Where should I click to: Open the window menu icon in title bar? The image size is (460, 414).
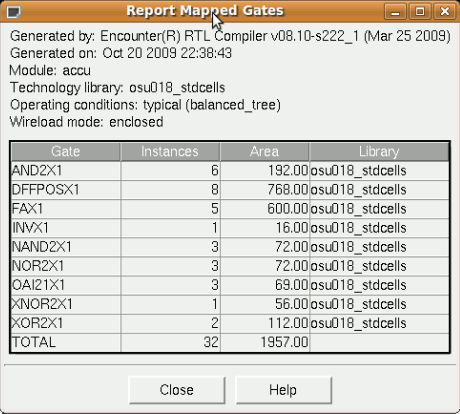click(14, 12)
